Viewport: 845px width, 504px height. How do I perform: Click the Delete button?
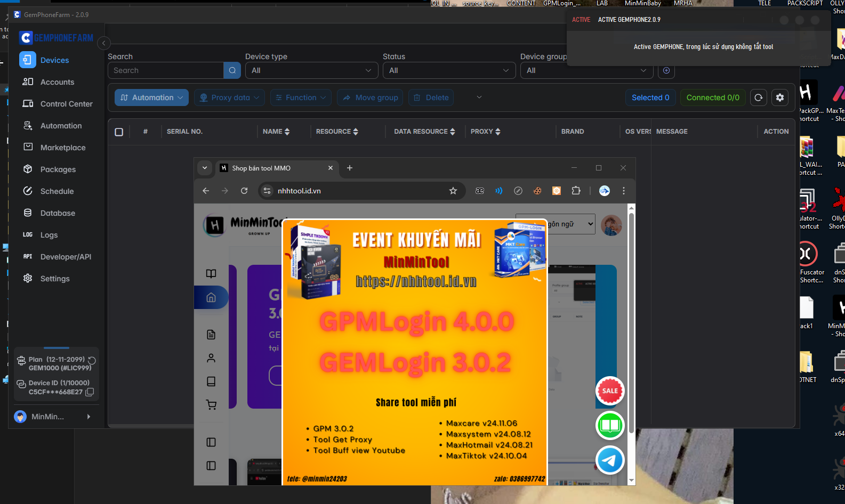[431, 97]
